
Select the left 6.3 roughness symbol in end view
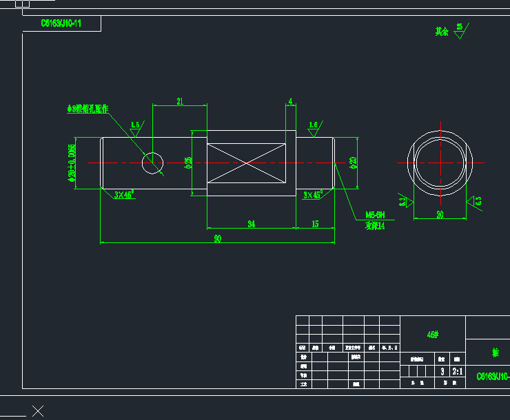(x=406, y=202)
